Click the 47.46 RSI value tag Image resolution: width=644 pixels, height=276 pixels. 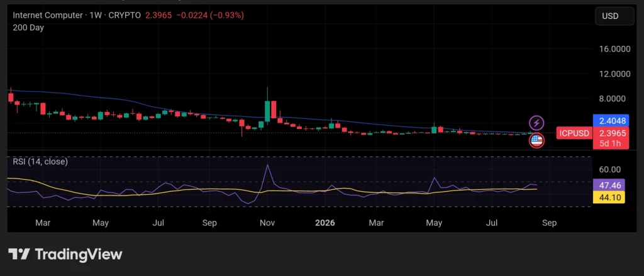tap(609, 185)
